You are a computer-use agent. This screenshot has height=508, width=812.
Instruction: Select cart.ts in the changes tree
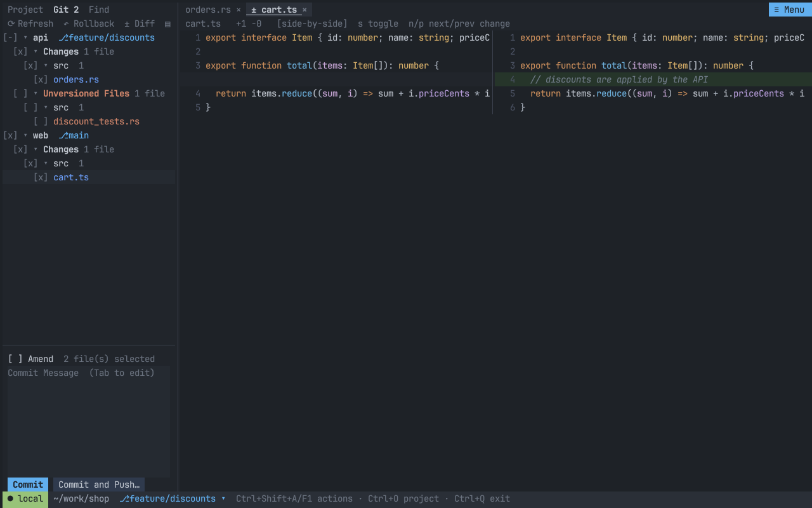71,177
